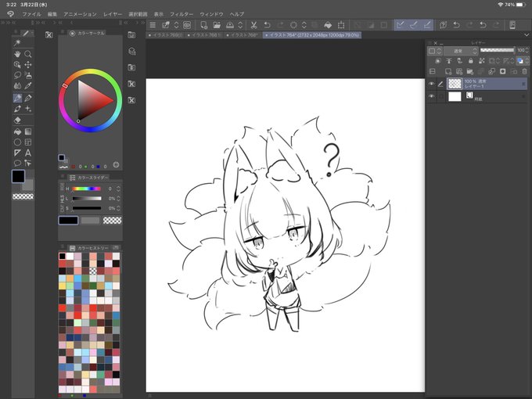Click the layer opacity 100 stepper arrows
The width and height of the screenshot is (532, 399).
527,50
